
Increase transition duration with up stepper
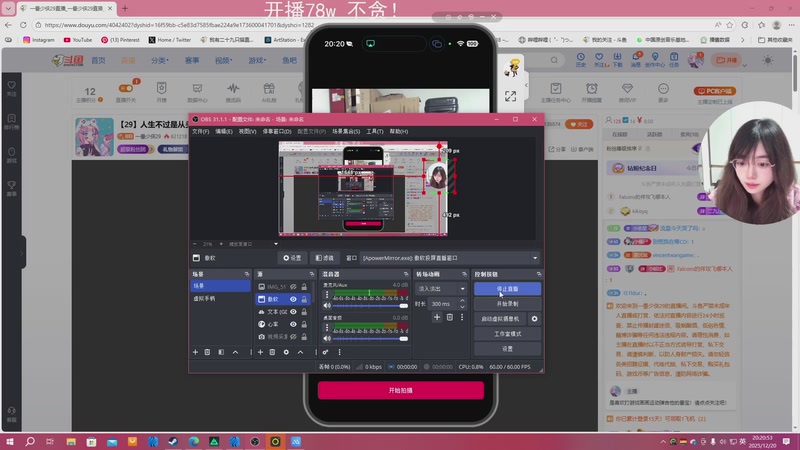coord(462,301)
